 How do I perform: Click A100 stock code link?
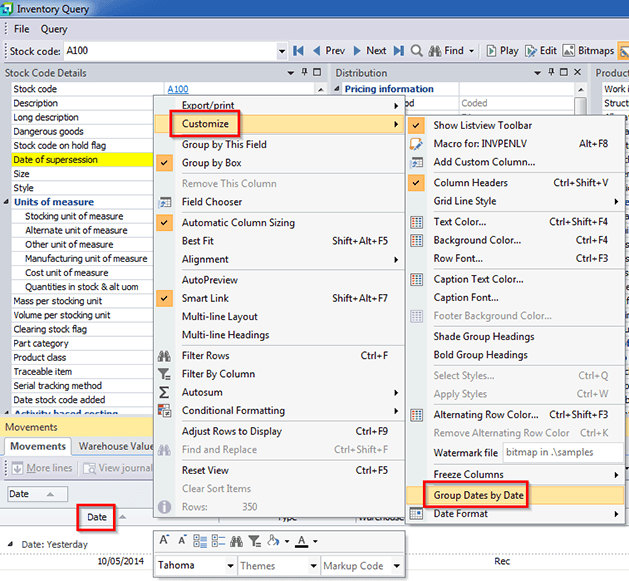[x=178, y=89]
